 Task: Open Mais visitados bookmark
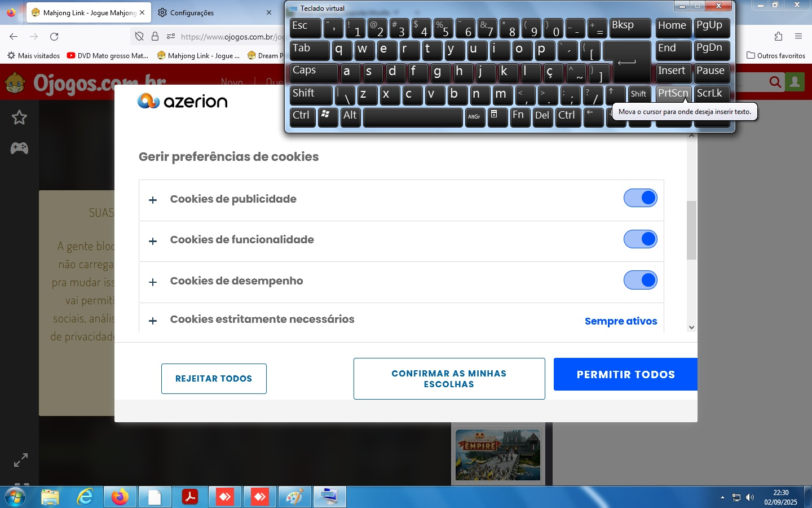pos(33,56)
